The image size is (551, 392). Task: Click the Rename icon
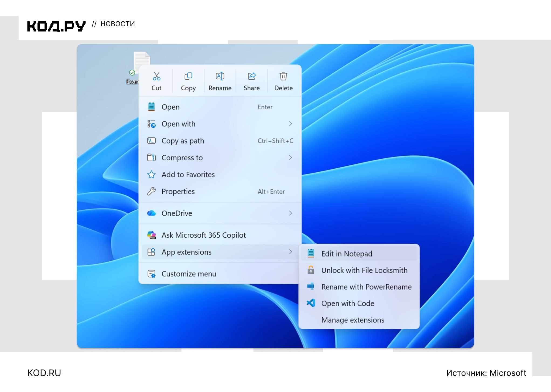pos(220,76)
